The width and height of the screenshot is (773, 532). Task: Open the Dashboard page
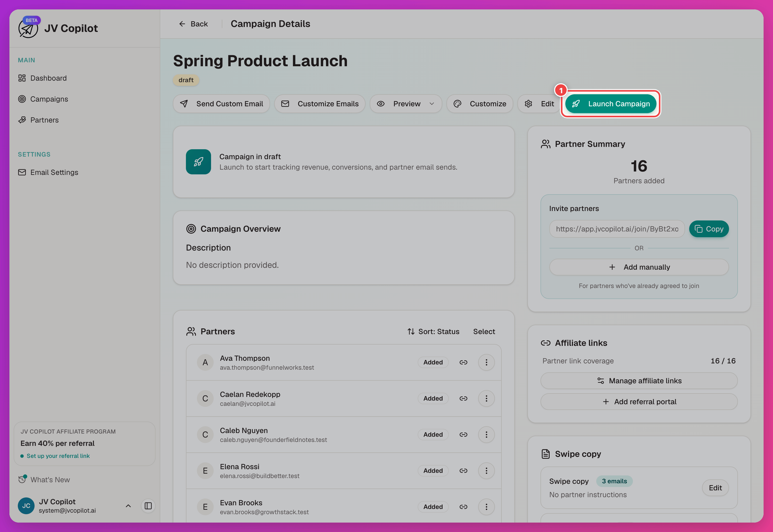pos(43,78)
